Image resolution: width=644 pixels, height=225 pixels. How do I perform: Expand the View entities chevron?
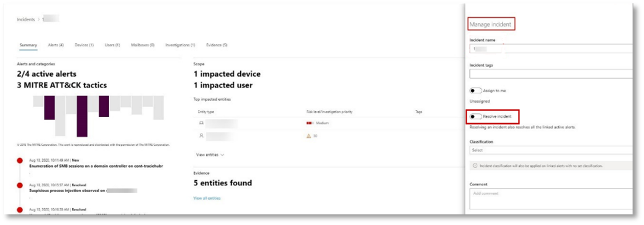pos(222,155)
